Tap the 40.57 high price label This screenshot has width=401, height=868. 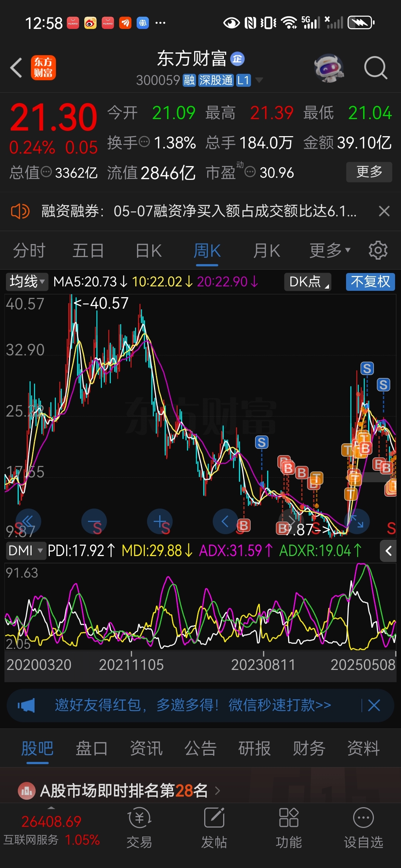pyautogui.click(x=101, y=303)
